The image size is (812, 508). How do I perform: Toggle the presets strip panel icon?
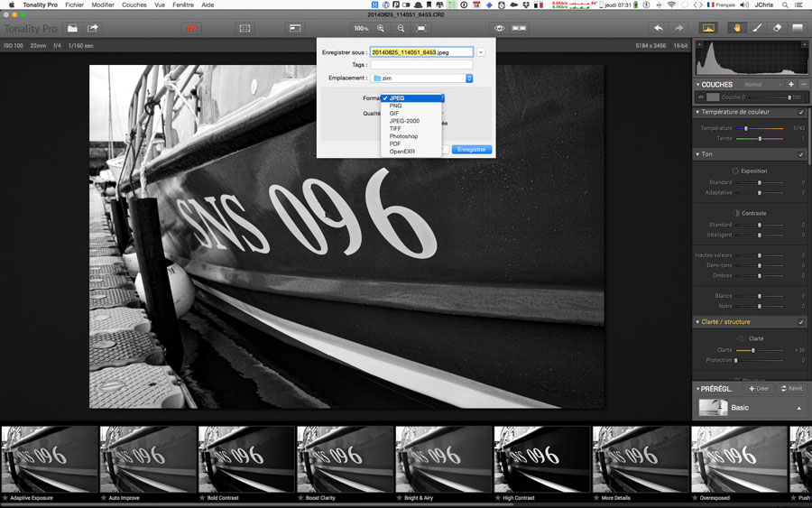(245, 29)
